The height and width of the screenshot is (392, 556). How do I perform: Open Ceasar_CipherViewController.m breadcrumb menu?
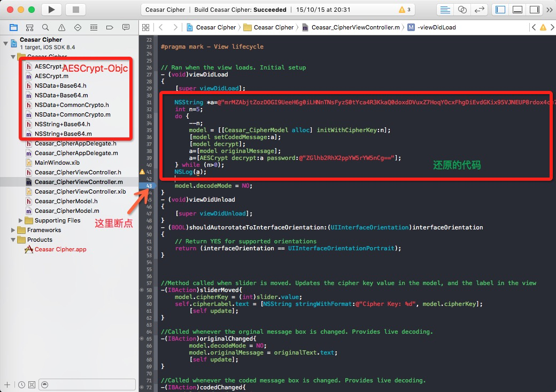[351, 27]
